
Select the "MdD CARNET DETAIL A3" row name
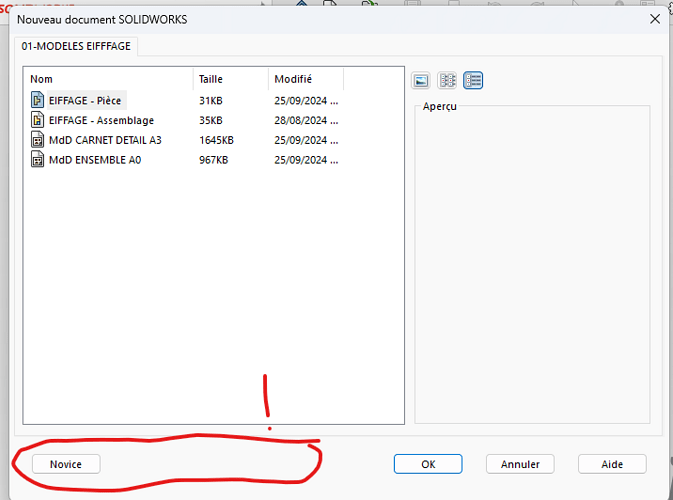pos(105,140)
